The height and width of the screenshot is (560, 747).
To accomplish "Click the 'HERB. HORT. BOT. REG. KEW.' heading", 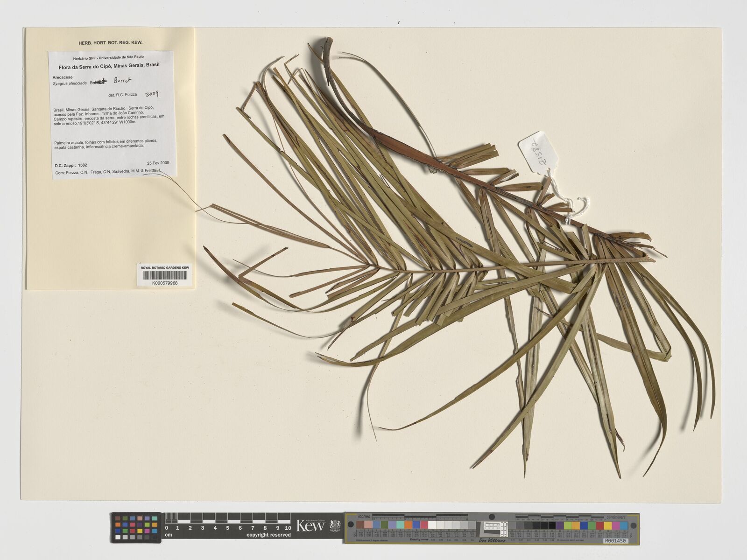I will 111,42.
